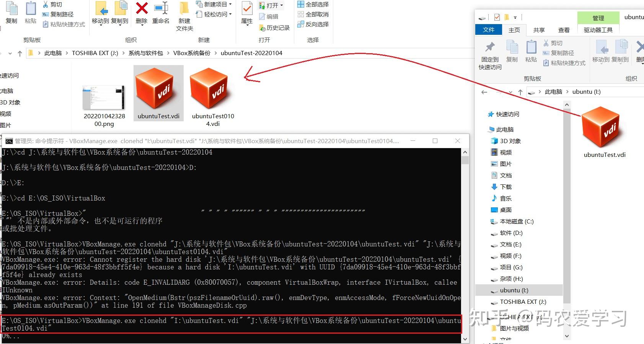Click 反向选择 (Invert selection)
644x344 pixels.
[313, 24]
